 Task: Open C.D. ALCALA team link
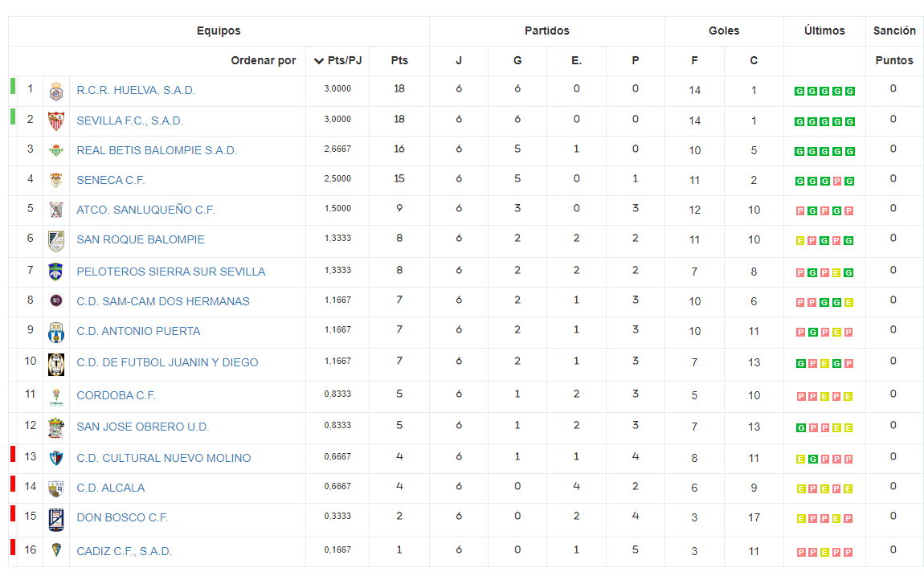click(111, 488)
